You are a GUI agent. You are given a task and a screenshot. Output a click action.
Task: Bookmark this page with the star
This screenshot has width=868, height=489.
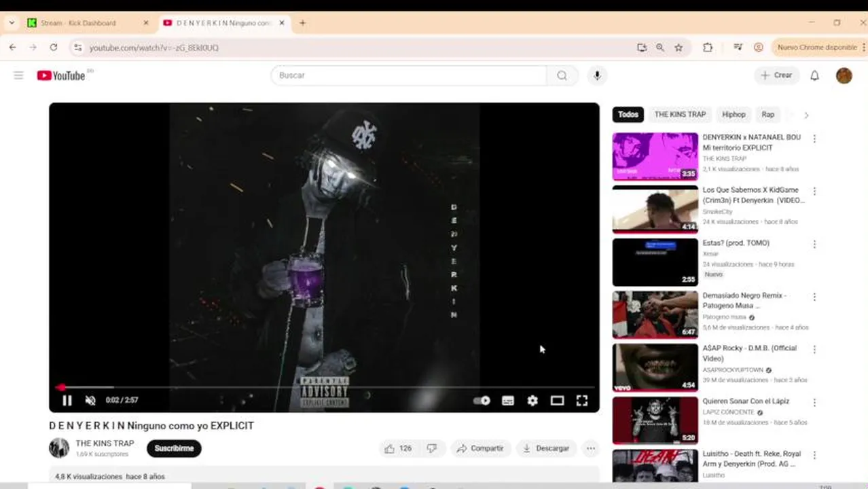pyautogui.click(x=678, y=48)
